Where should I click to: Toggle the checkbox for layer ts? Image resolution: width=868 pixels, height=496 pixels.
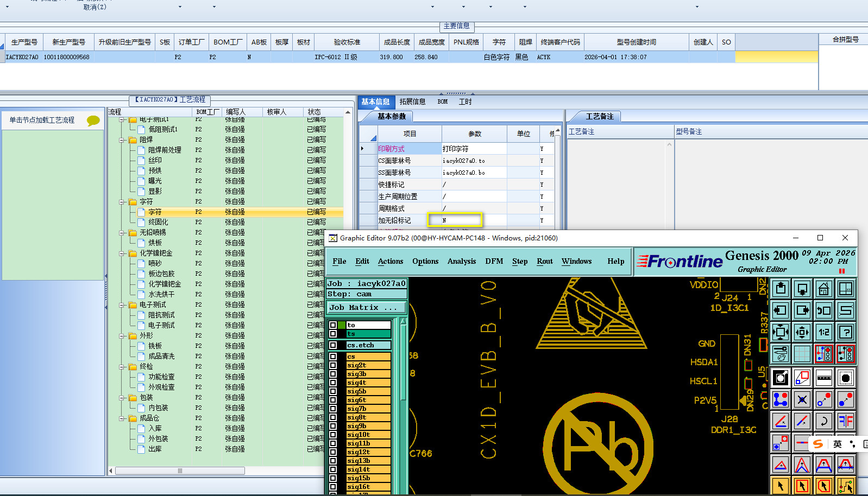[x=333, y=334]
